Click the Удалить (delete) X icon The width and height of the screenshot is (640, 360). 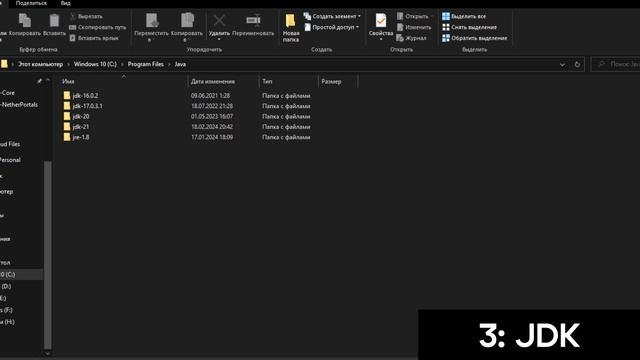219,20
